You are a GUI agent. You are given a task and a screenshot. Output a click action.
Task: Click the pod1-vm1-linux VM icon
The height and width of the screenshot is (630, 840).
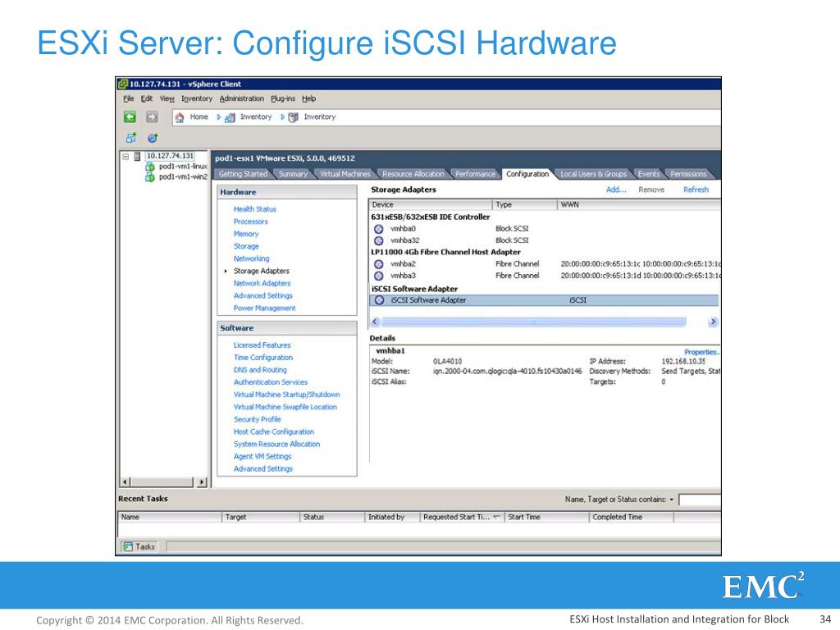pyautogui.click(x=150, y=167)
